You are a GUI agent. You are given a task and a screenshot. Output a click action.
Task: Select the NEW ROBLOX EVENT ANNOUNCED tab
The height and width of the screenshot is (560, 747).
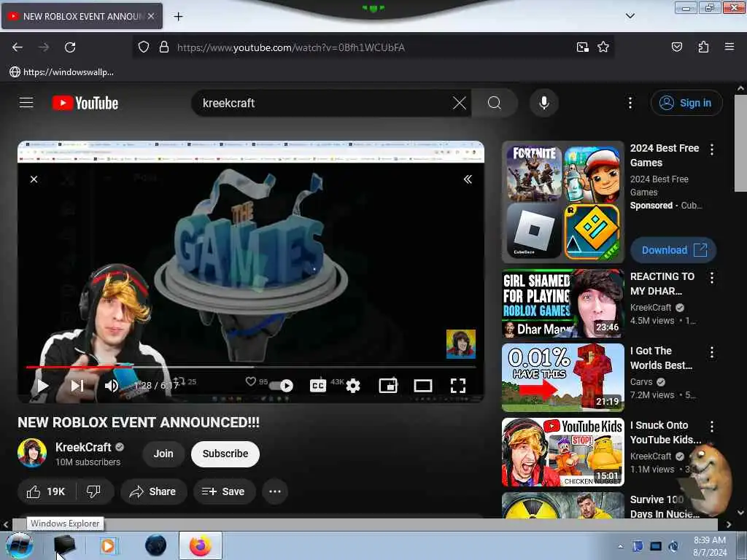click(82, 16)
